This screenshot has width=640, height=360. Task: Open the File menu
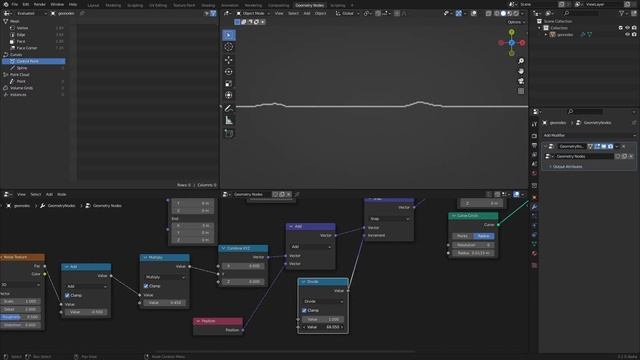pos(15,4)
